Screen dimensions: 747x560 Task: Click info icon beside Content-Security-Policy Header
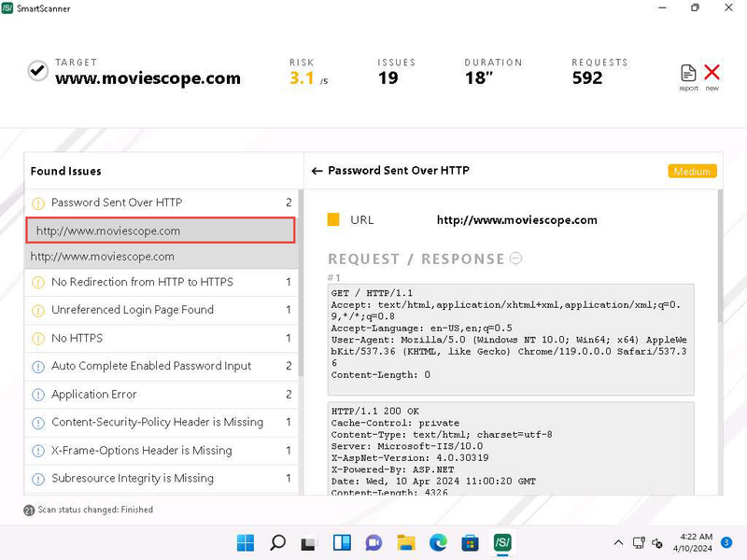38,423
